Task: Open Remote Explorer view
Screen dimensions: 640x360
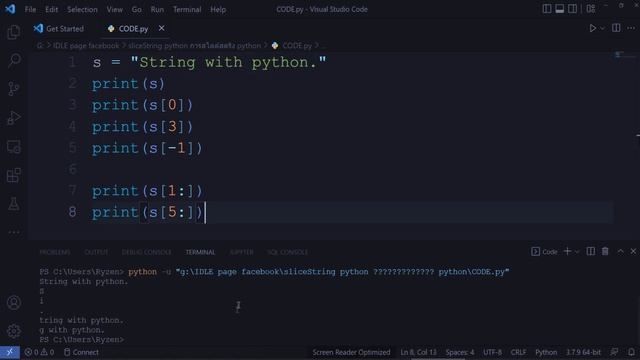Action: coord(13,147)
